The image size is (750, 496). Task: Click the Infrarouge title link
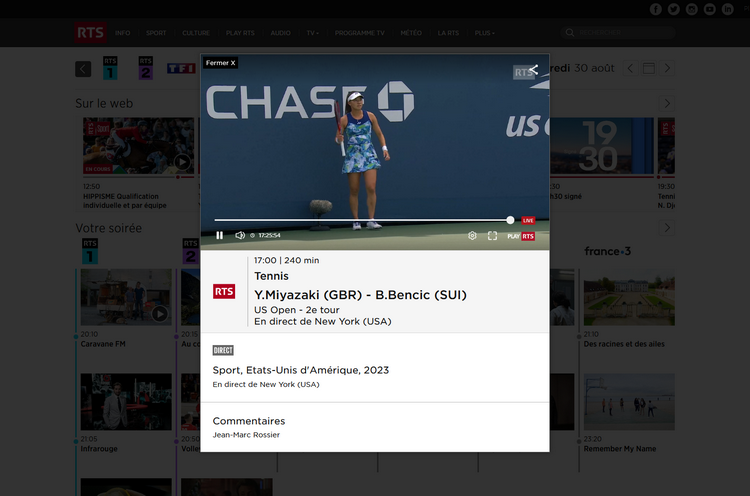pyautogui.click(x=99, y=449)
